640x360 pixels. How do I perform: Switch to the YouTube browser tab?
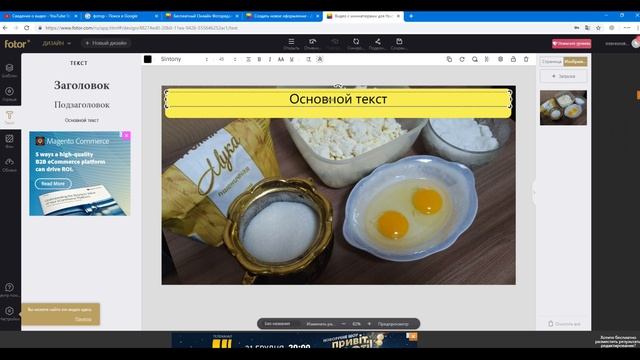point(40,16)
